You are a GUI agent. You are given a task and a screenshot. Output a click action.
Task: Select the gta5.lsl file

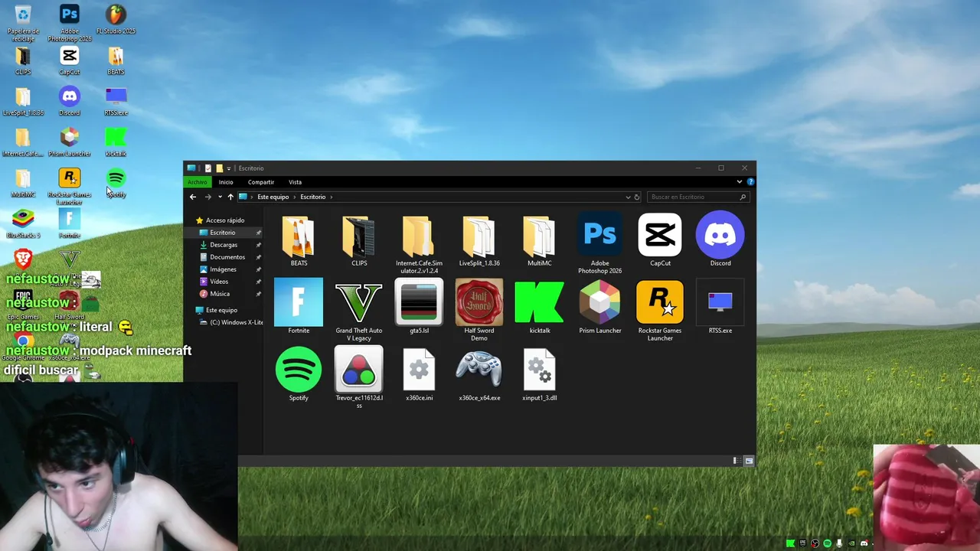tap(419, 307)
